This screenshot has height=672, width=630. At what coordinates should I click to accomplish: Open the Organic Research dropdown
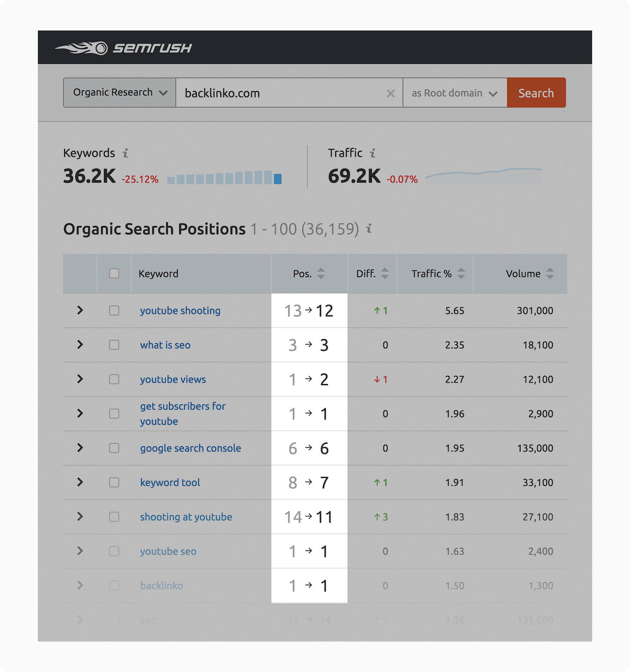tap(120, 92)
